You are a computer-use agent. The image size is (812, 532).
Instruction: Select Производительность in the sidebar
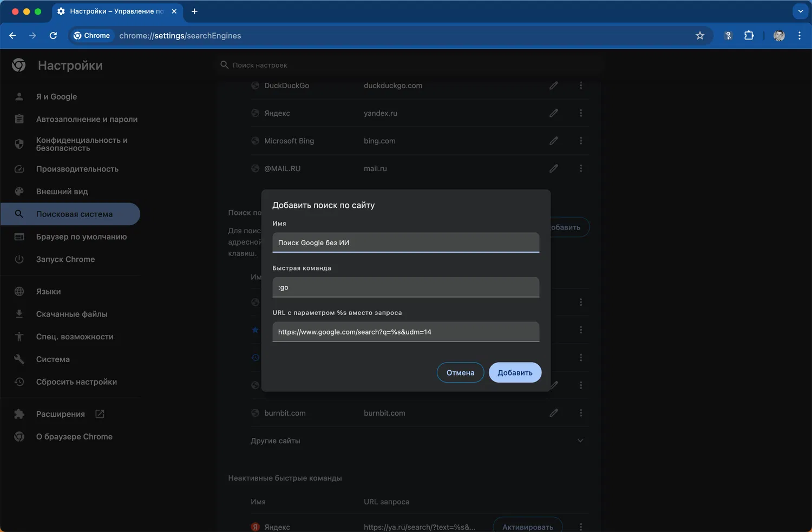70,169
